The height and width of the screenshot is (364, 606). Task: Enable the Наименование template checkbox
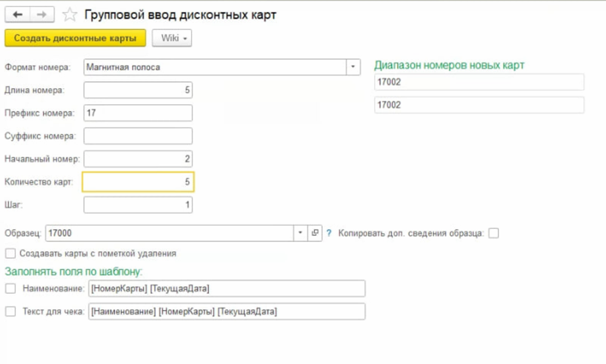pos(10,289)
